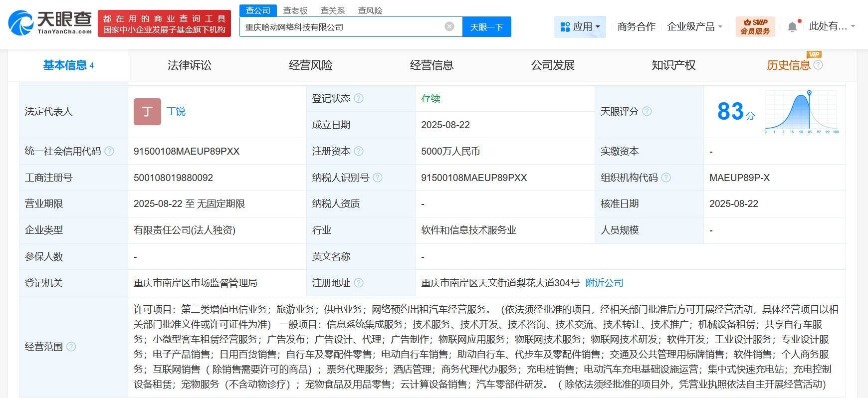
Task: Open the 法律诉讼 tab
Action: click(190, 65)
